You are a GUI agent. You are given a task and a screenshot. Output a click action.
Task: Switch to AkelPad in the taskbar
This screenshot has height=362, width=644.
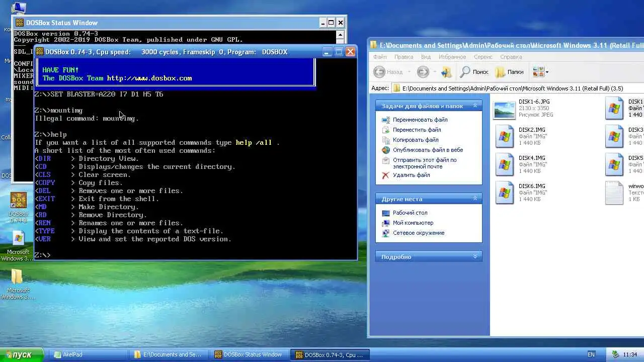(88, 355)
